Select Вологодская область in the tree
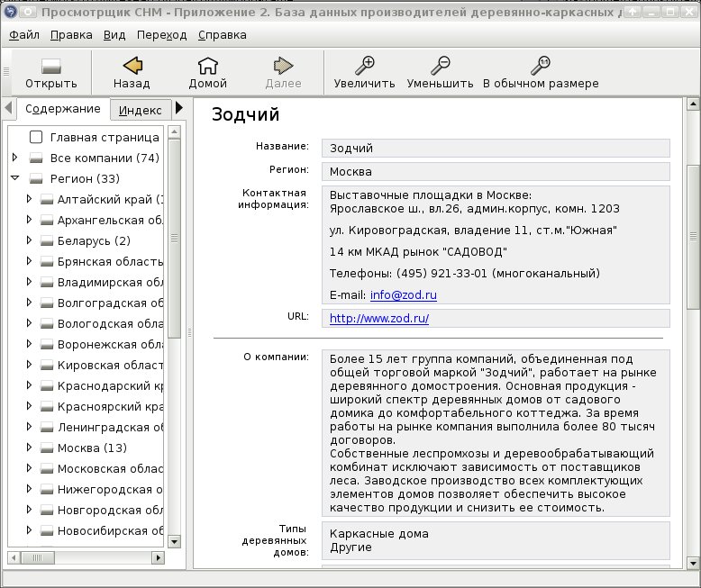701x588 pixels. (110, 323)
